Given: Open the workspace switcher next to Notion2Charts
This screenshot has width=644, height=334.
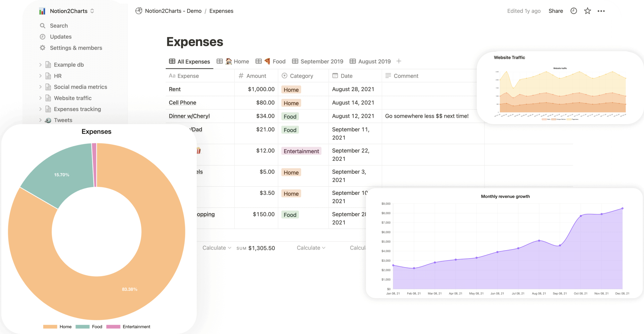Looking at the screenshot, I should click(92, 11).
